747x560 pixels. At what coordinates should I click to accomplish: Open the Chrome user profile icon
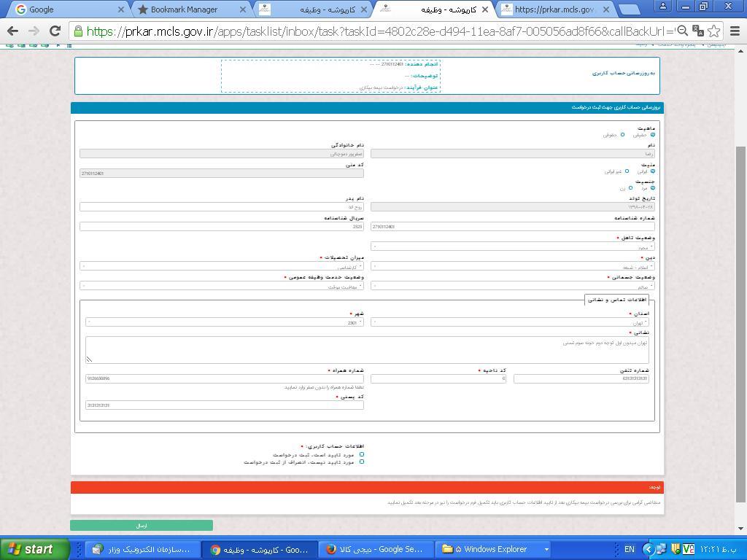[x=663, y=6]
